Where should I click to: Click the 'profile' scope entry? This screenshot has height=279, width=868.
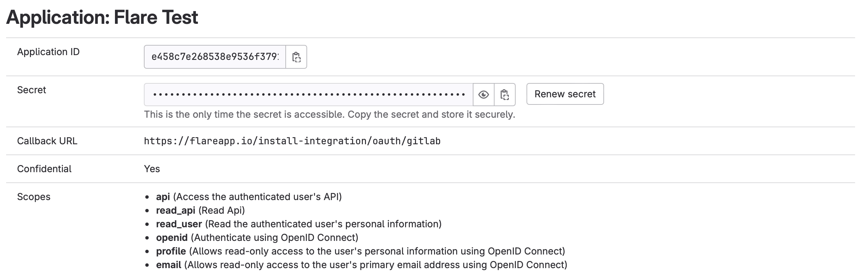pos(361,251)
